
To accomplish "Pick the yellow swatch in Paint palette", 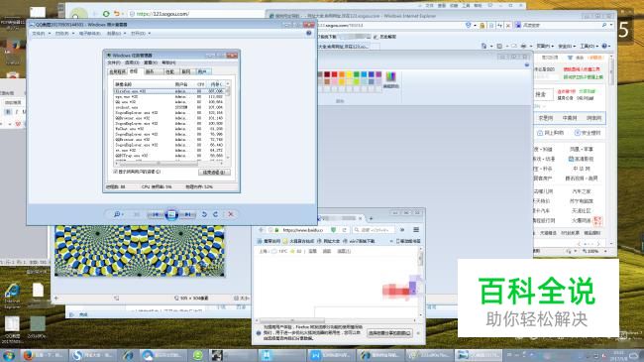I will (349, 74).
